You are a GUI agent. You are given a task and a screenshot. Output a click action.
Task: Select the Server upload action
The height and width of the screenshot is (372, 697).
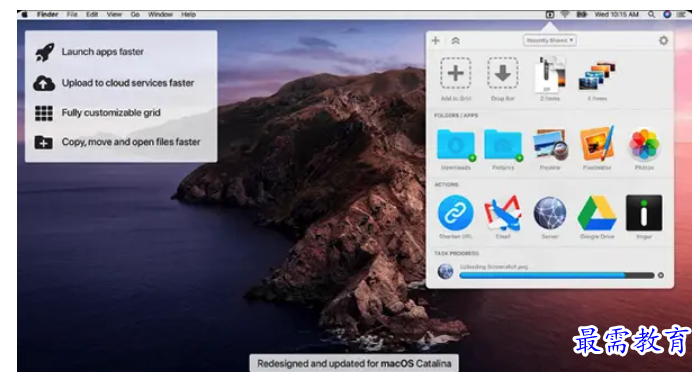pyautogui.click(x=550, y=213)
